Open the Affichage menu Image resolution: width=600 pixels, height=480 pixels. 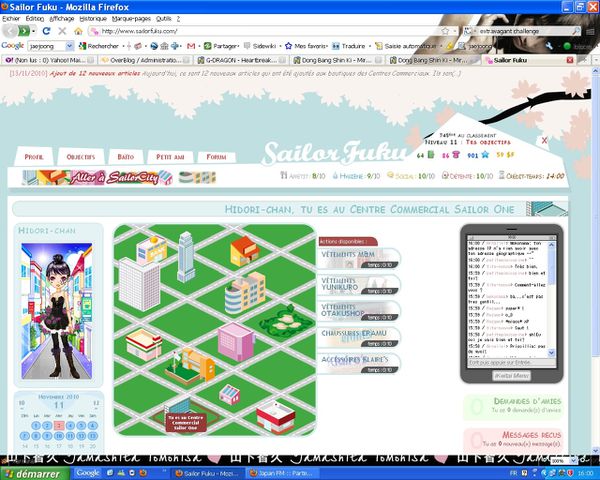(62, 18)
